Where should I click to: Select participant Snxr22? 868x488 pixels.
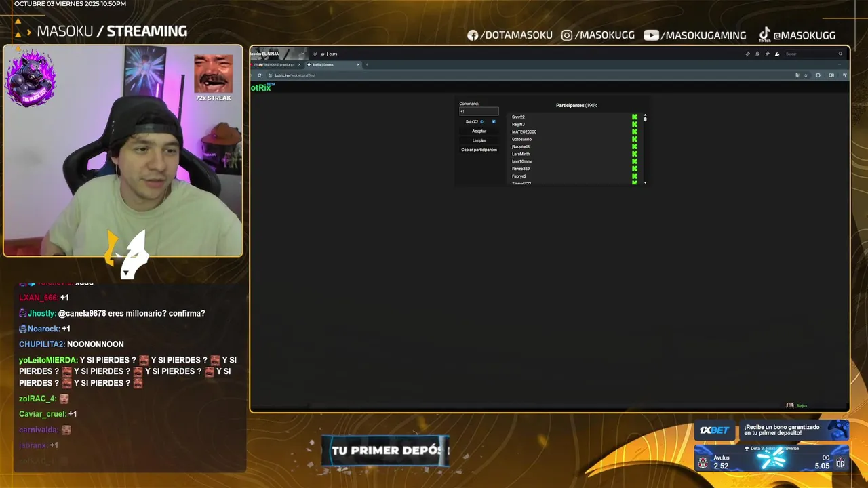point(518,117)
